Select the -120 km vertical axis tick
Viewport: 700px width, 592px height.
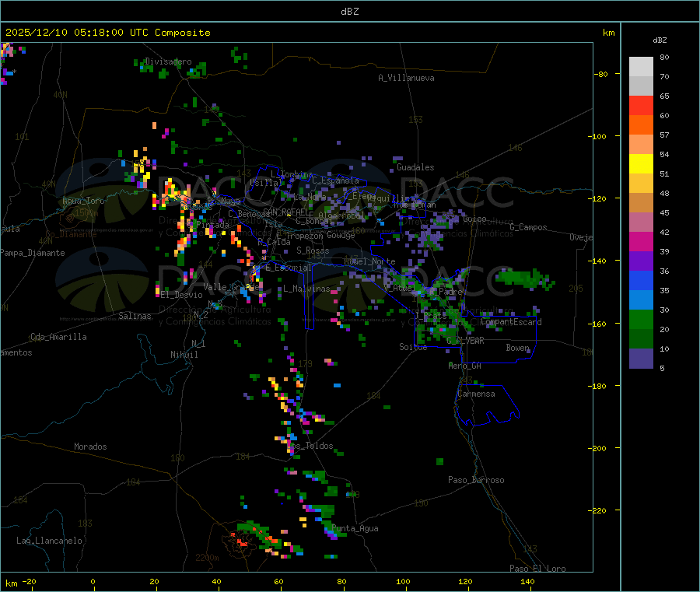pos(599,198)
